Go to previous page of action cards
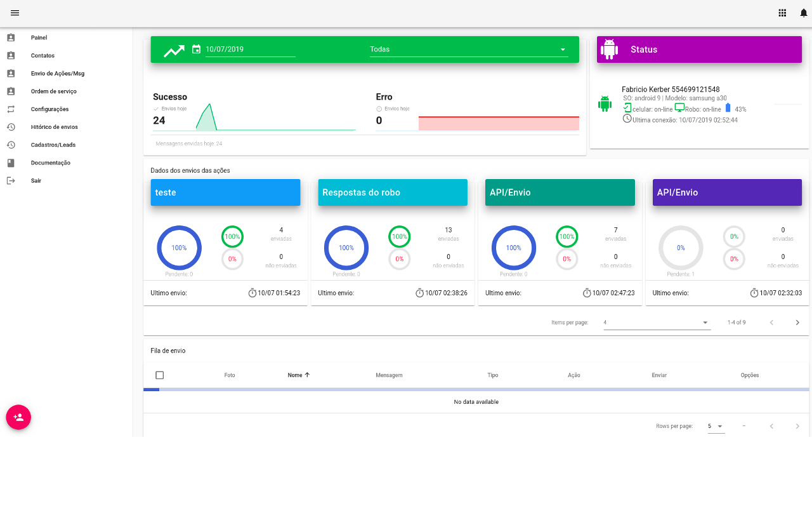Viewport: 812px width, 508px height. (x=771, y=323)
